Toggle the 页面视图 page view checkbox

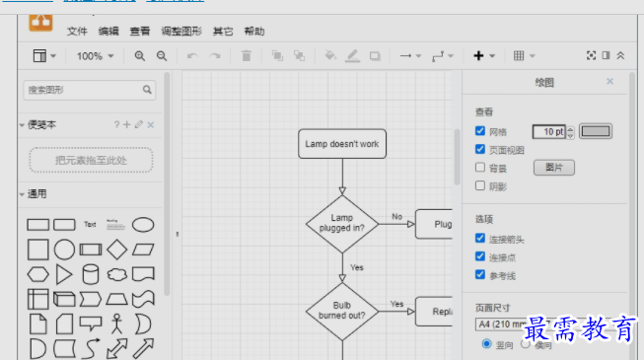click(479, 149)
